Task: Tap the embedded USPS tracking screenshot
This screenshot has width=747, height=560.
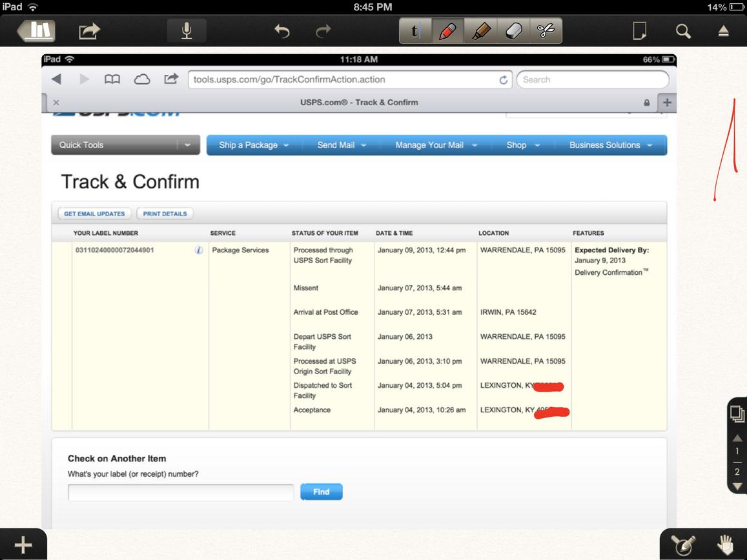Action: click(359, 290)
